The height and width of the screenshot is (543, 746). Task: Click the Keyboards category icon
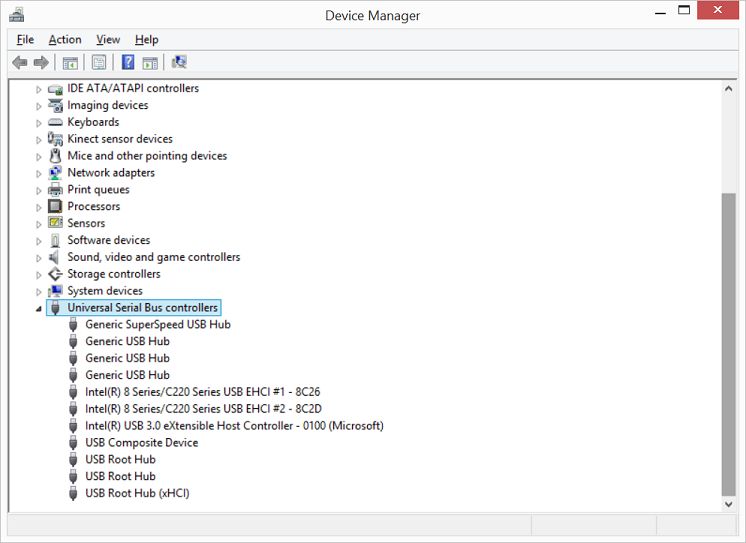coord(55,123)
